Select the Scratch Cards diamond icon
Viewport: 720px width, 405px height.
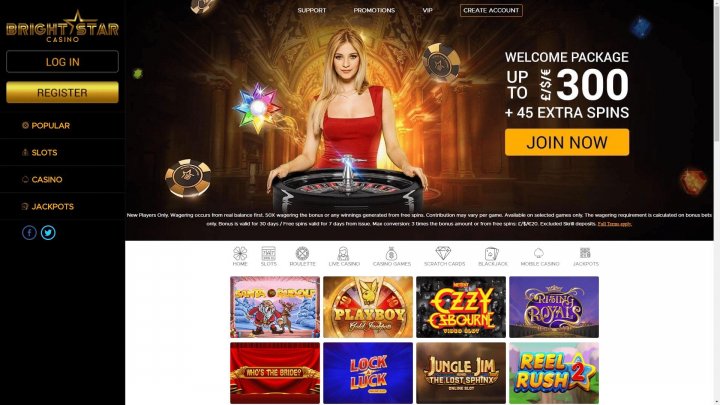pos(444,253)
